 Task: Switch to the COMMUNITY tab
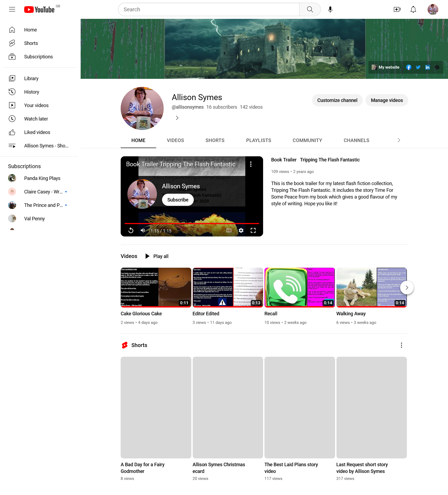point(307,140)
